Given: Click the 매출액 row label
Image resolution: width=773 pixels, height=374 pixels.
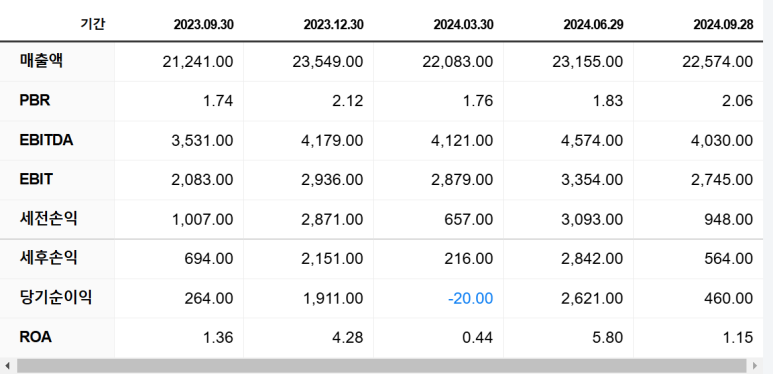Looking at the screenshot, I should (x=41, y=61).
